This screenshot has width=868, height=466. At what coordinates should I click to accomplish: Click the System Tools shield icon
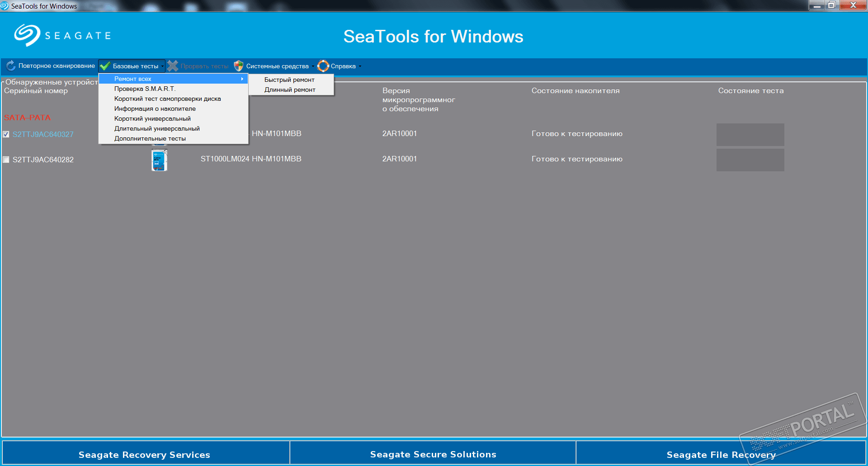tap(239, 66)
